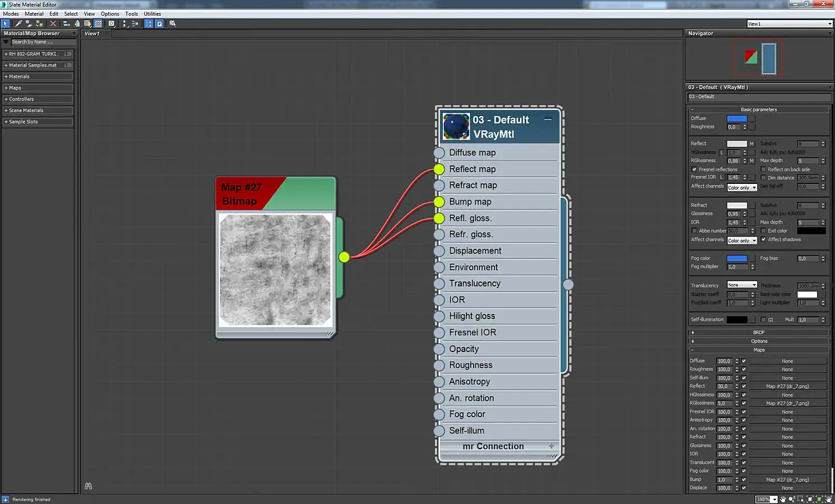This screenshot has width=835, height=504.
Task: Expand the Scene Materials group
Action: click(38, 110)
